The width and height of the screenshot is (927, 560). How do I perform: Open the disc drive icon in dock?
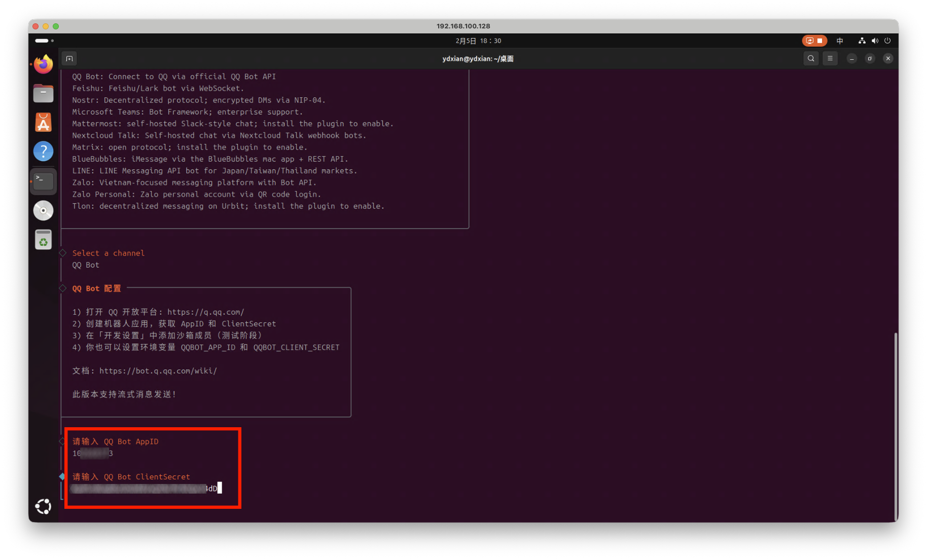[44, 210]
